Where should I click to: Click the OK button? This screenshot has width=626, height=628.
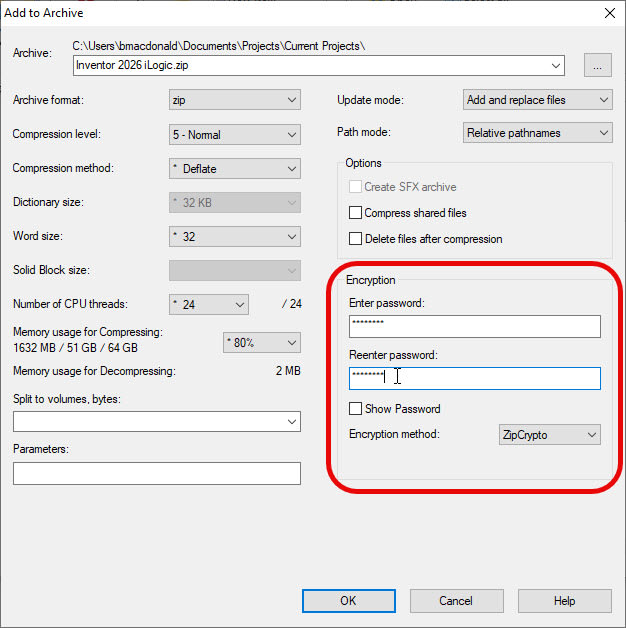coord(348,601)
